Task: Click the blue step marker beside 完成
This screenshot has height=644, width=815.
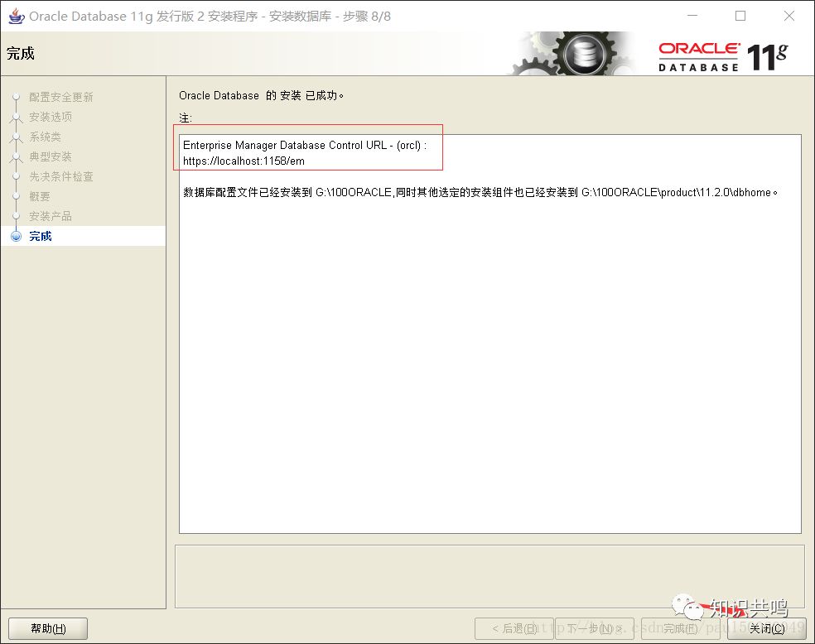Action: point(16,236)
